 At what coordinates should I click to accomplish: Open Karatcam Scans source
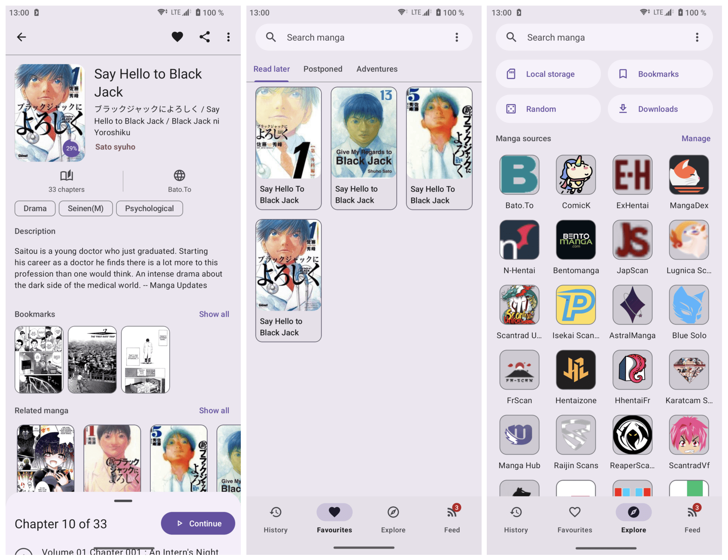(x=689, y=377)
